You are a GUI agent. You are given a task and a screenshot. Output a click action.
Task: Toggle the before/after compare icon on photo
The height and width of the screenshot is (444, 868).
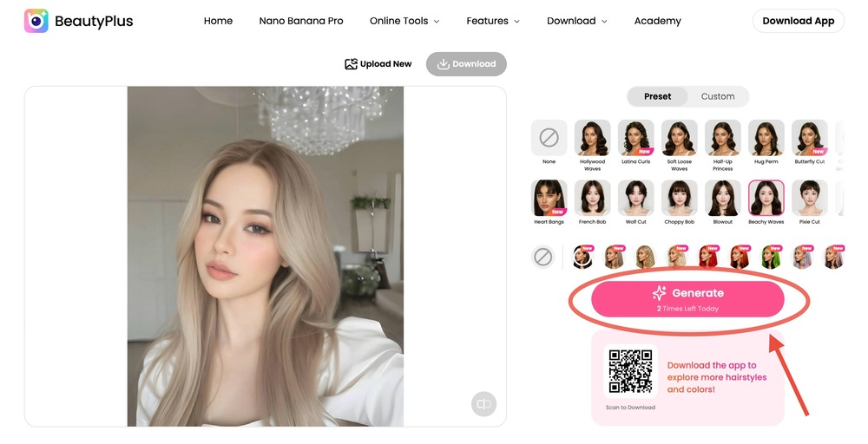pyautogui.click(x=483, y=404)
